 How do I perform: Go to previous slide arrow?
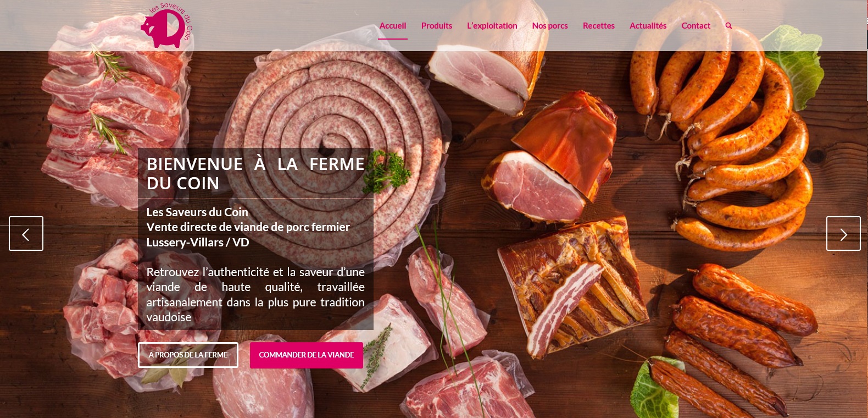[26, 234]
